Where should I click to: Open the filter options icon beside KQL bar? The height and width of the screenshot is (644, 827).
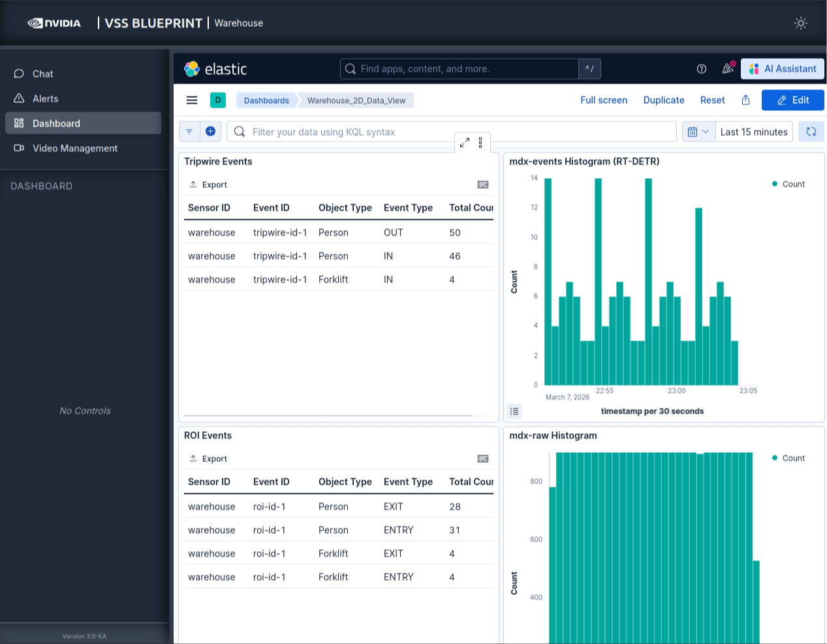coord(189,131)
